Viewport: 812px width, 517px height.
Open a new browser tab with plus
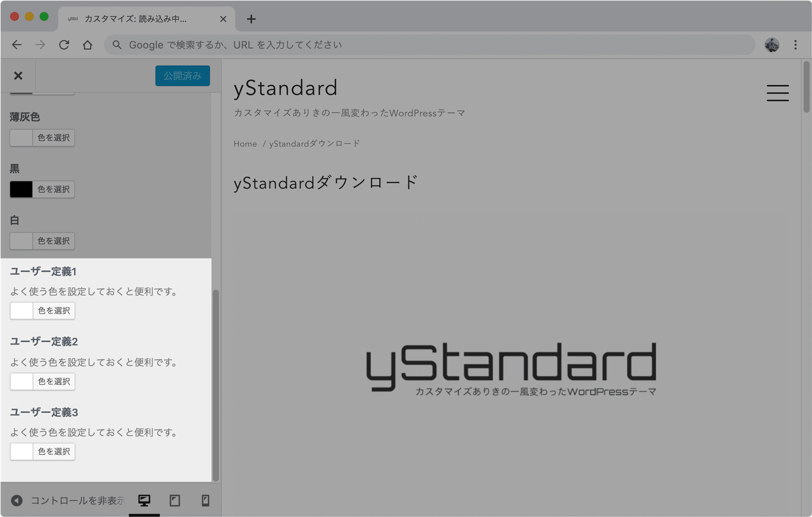tap(251, 19)
